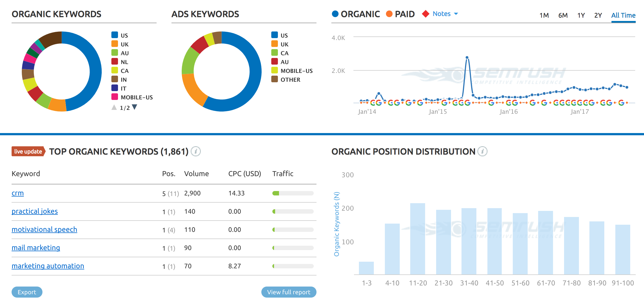Image resolution: width=644 pixels, height=302 pixels.
Task: Select the 6M time range
Action: tap(563, 15)
